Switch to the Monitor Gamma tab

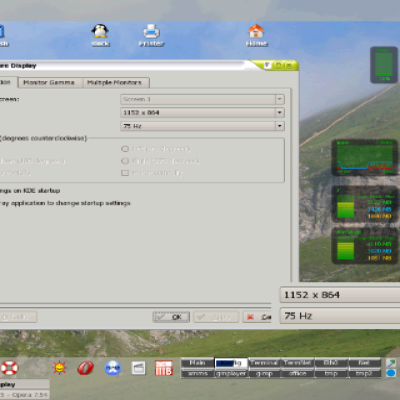pyautogui.click(x=49, y=82)
